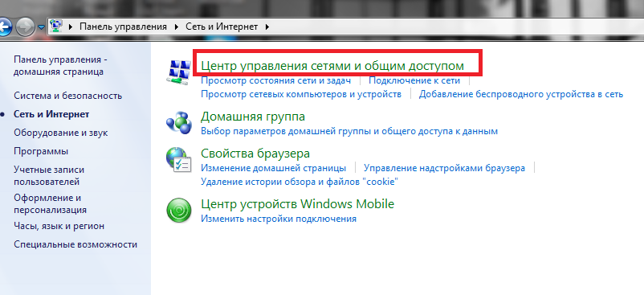The image size is (644, 295).
Task: Select Оформление и персонализация in sidebar
Action: (50, 204)
